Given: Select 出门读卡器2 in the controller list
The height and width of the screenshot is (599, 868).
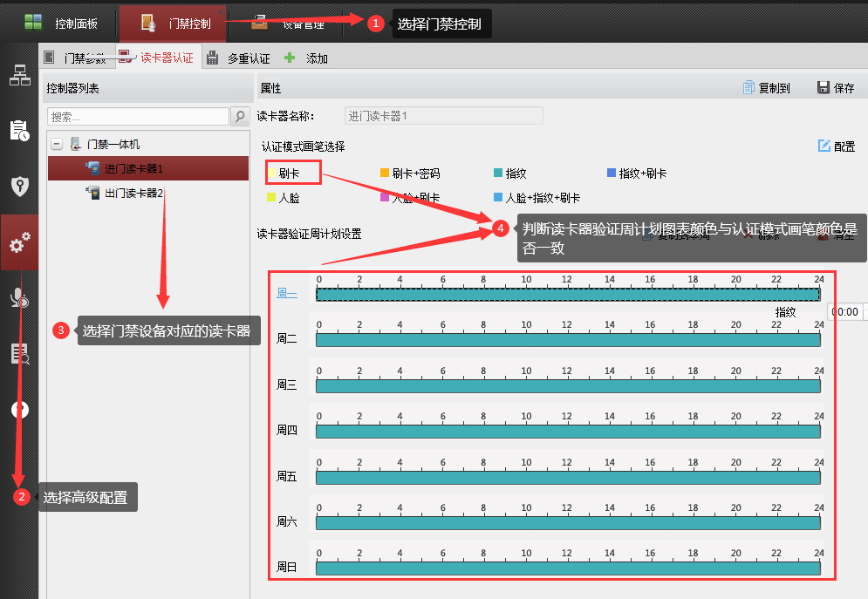Looking at the screenshot, I should tap(133, 193).
